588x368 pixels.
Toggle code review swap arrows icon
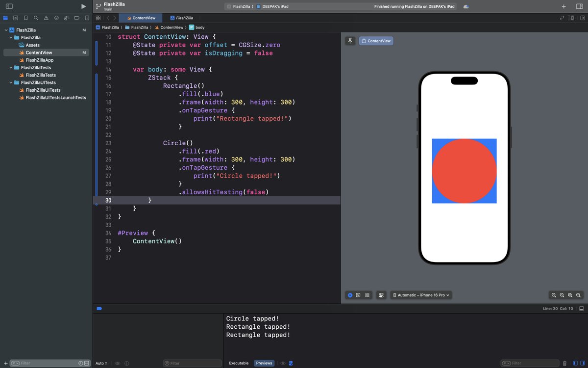[x=562, y=18]
